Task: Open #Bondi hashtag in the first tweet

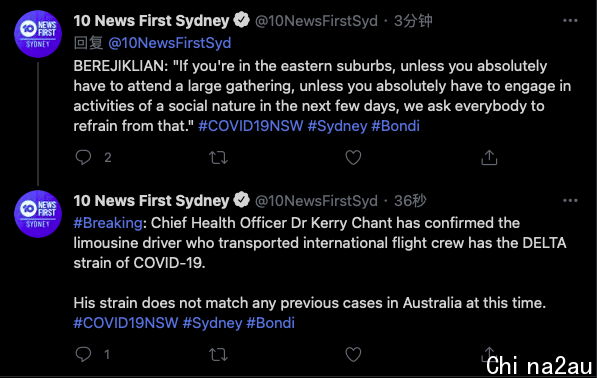Action: [x=395, y=126]
